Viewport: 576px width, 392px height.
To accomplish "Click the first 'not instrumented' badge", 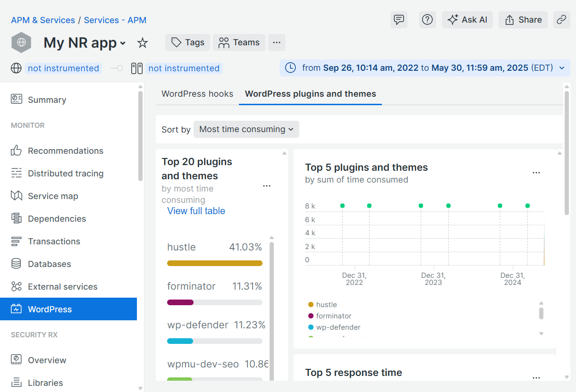I will coord(63,68).
